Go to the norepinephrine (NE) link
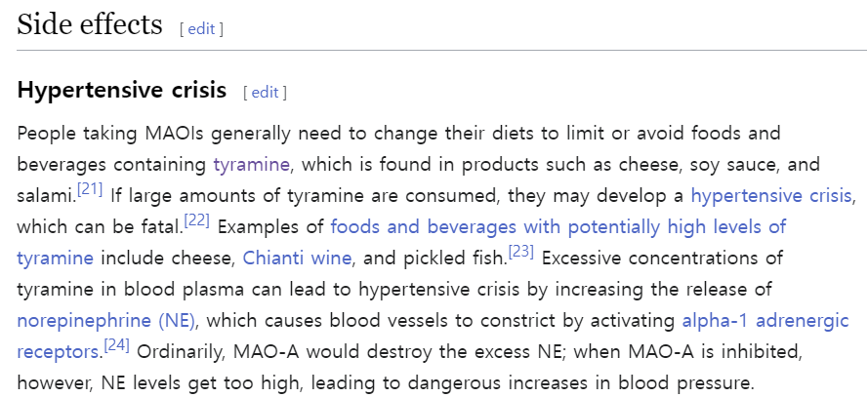This screenshot has height=398, width=868. tap(106, 320)
